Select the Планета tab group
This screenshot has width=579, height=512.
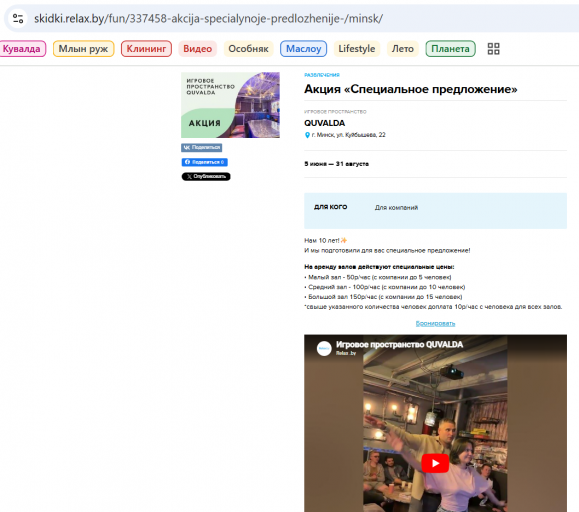[x=450, y=49]
